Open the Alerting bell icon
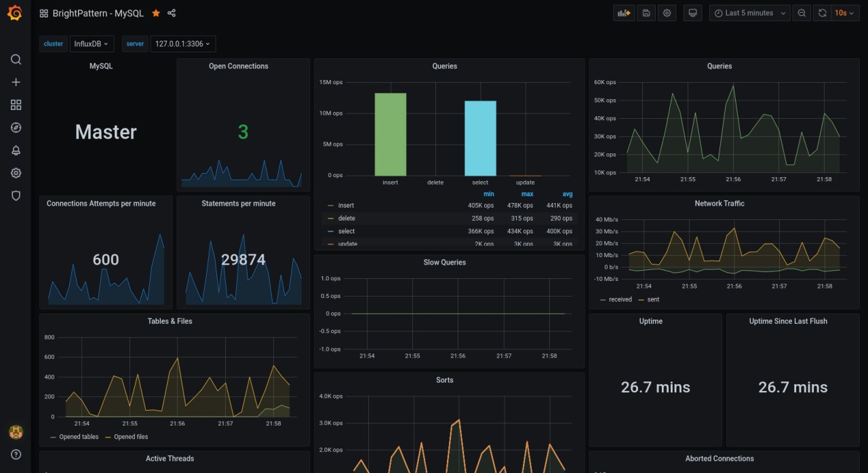This screenshot has width=868, height=473. point(16,151)
